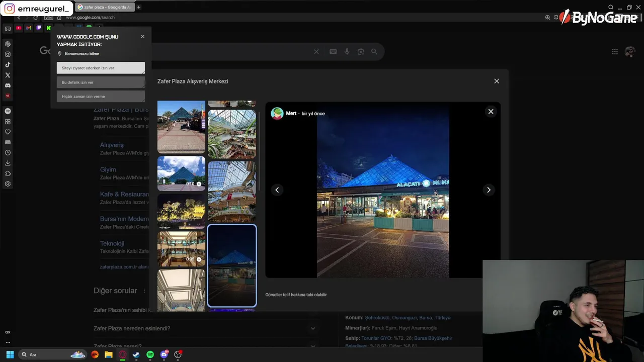
Task: Click the taskbar 'Ara' search box
Action: 53,354
